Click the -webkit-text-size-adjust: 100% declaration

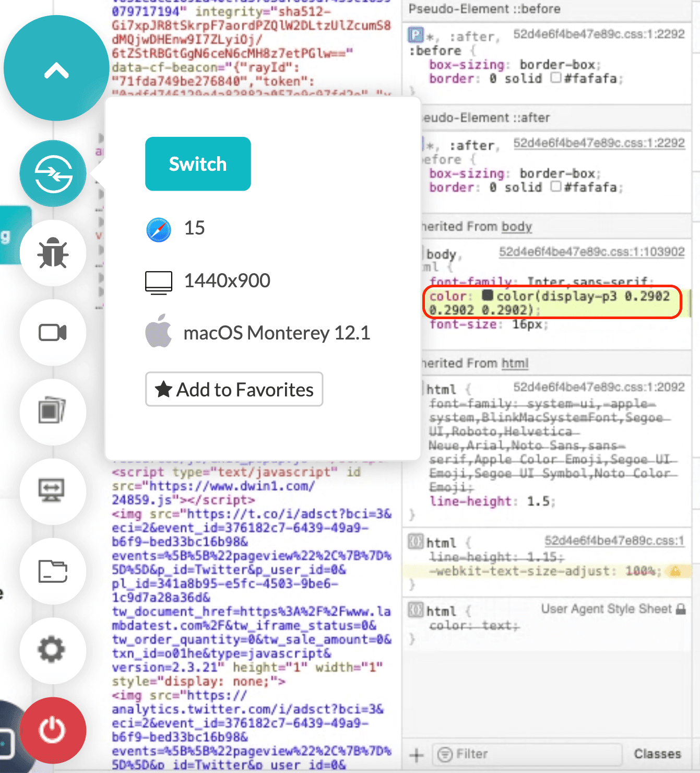[545, 571]
